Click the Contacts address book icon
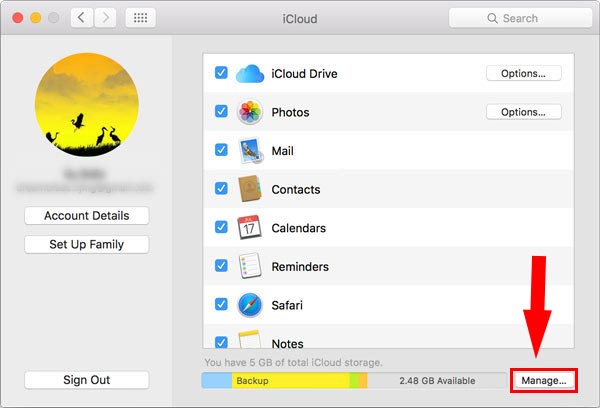Image resolution: width=600 pixels, height=408 pixels. pos(249,189)
